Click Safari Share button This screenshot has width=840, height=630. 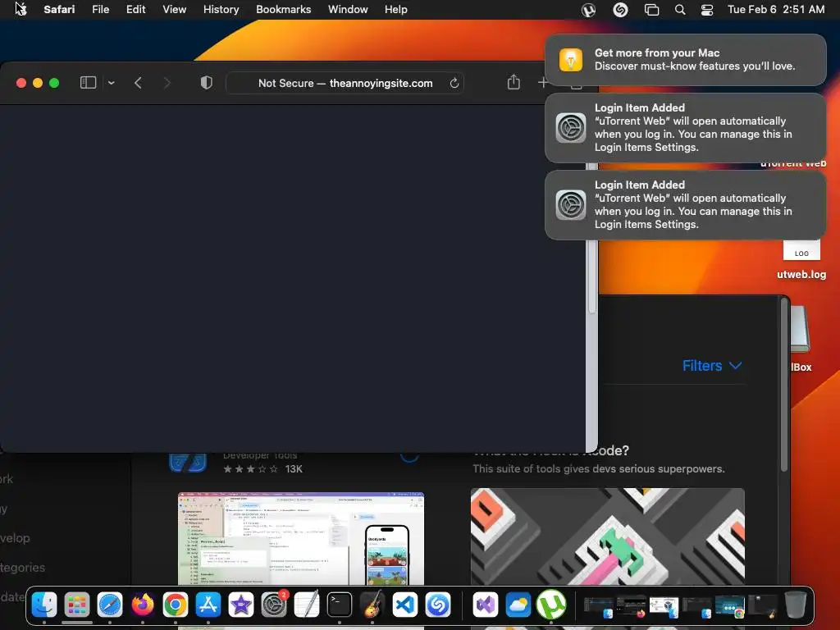[x=514, y=82]
